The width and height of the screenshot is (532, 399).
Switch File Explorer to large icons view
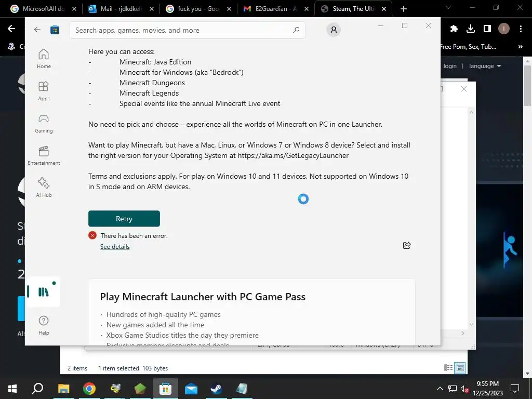coord(460,368)
